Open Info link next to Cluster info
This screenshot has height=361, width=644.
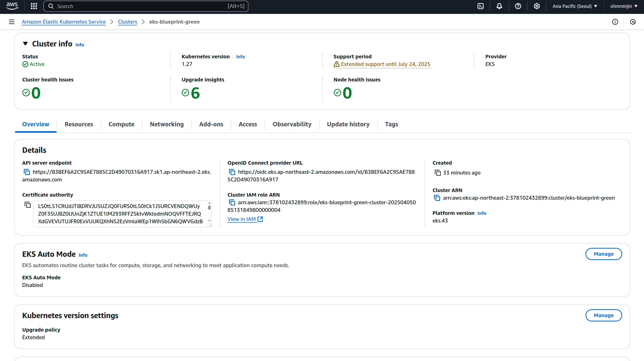click(x=80, y=45)
